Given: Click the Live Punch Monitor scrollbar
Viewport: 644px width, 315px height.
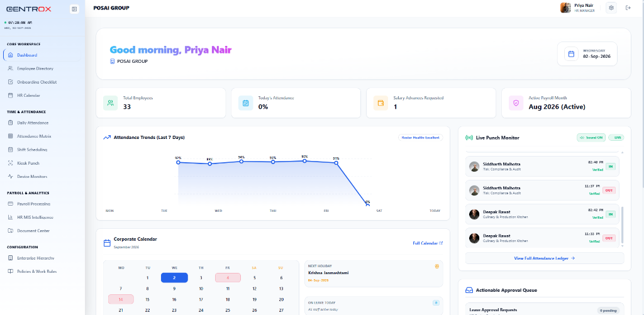Looking at the screenshot, I should coord(622,225).
